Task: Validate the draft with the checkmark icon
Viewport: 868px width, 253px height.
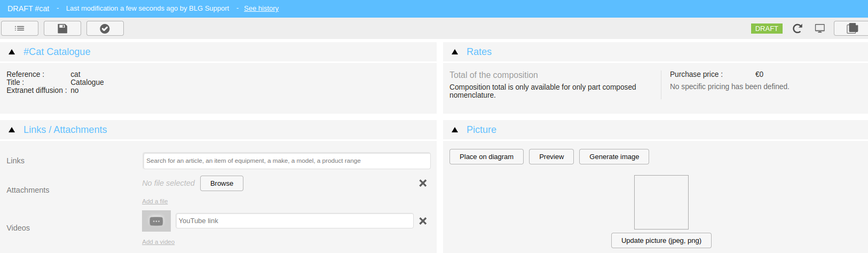Action: tap(105, 28)
